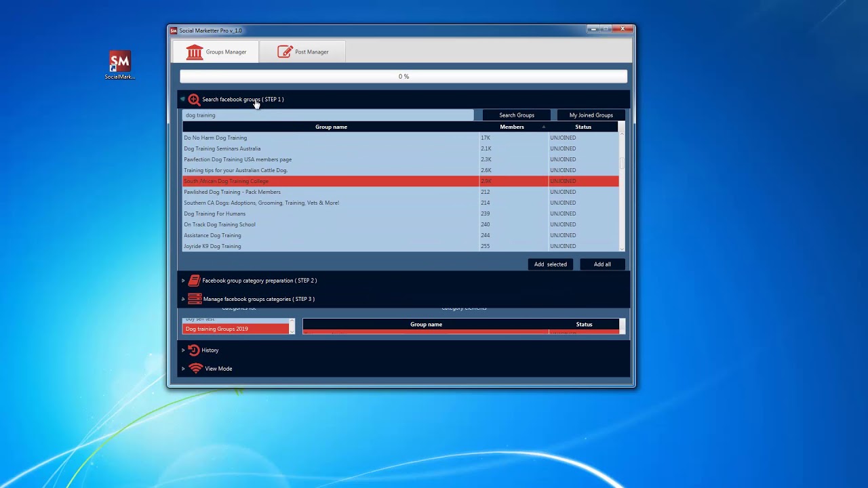Sort by the Group name column header
This screenshot has width=868, height=488.
pyautogui.click(x=331, y=127)
